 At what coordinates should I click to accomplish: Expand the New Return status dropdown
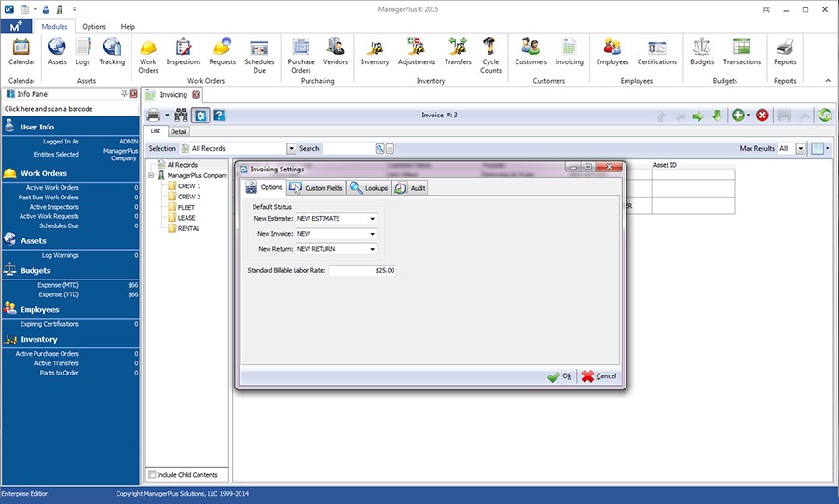click(x=372, y=249)
